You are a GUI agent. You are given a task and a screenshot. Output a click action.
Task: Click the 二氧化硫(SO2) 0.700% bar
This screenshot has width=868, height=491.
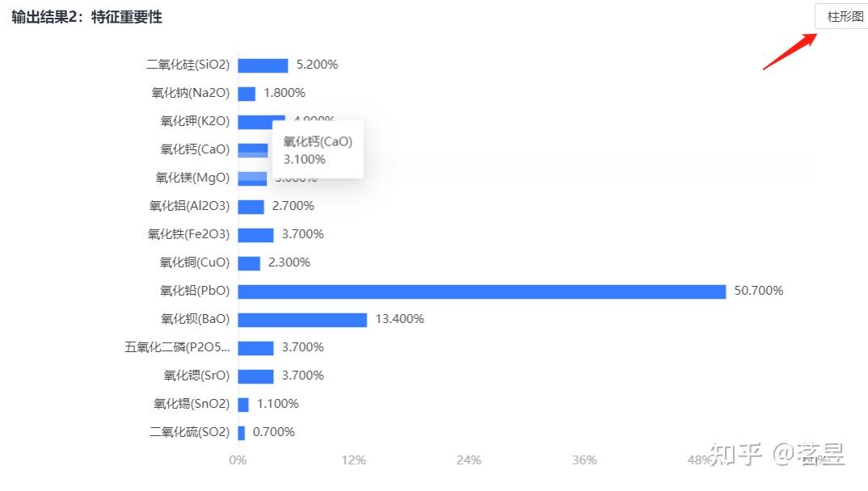[x=242, y=432]
